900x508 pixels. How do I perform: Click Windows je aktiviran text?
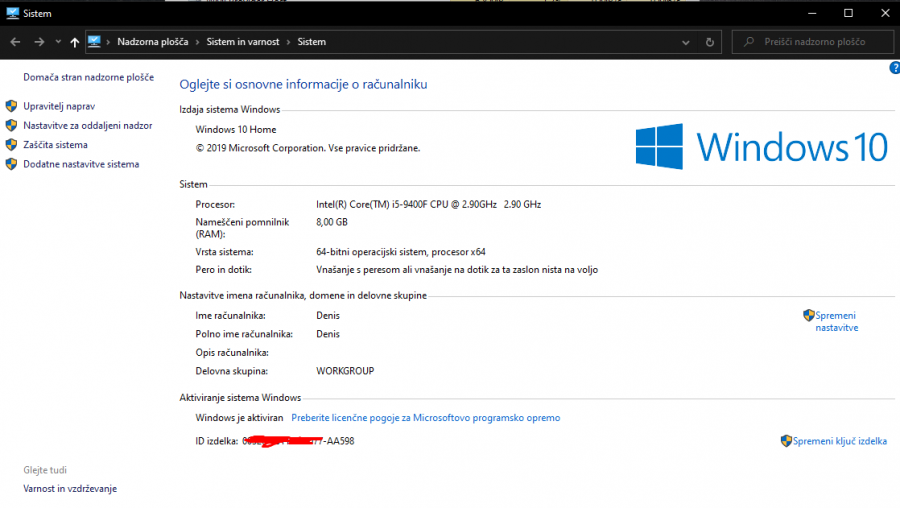click(x=239, y=418)
